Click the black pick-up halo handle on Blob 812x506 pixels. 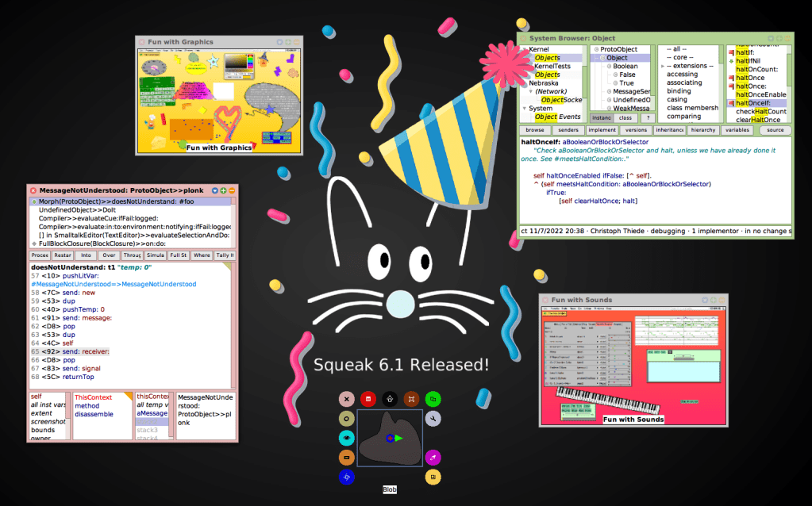tap(390, 399)
